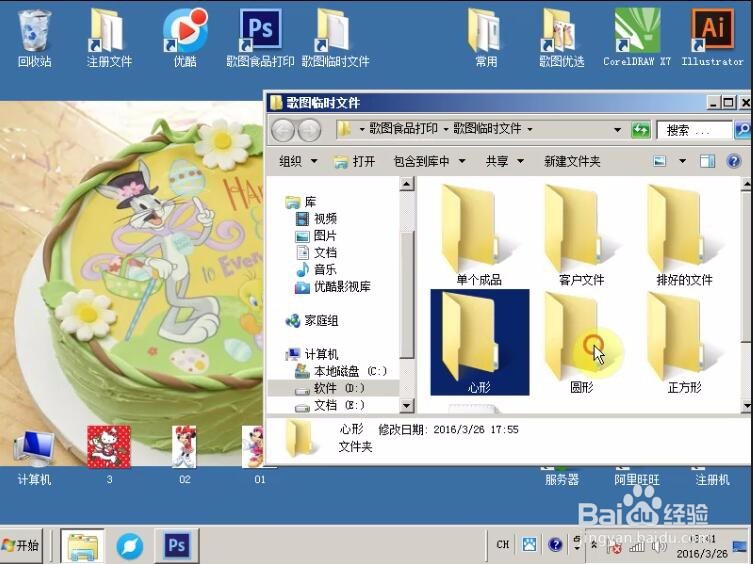The image size is (753, 564).
Task: Click the 新建文件夹 button
Action: (x=572, y=161)
